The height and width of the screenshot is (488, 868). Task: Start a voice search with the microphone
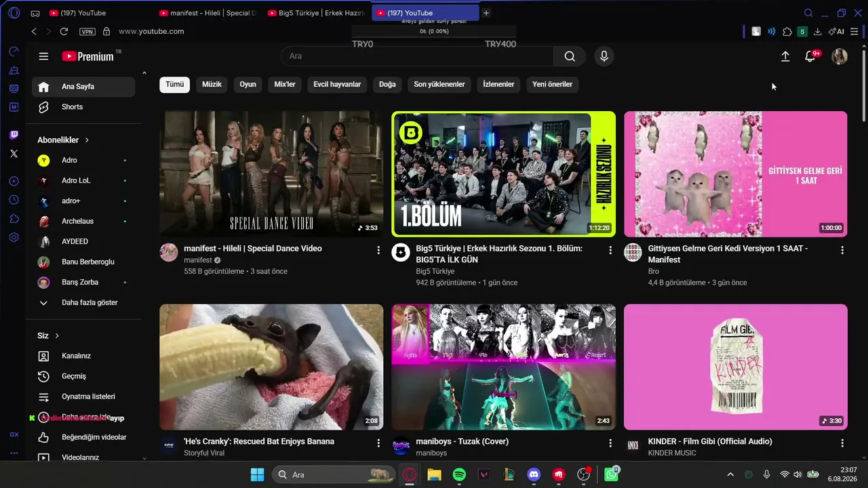click(x=604, y=56)
